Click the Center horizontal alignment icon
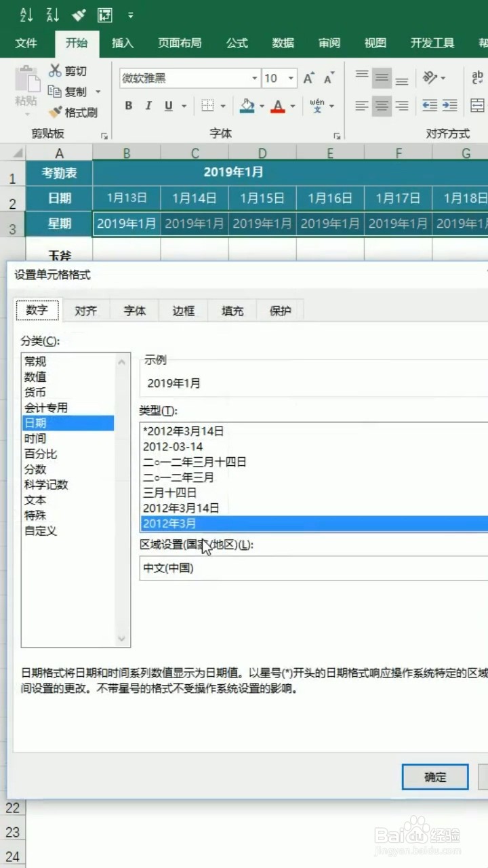Image resolution: width=488 pixels, height=868 pixels. pyautogui.click(x=382, y=106)
